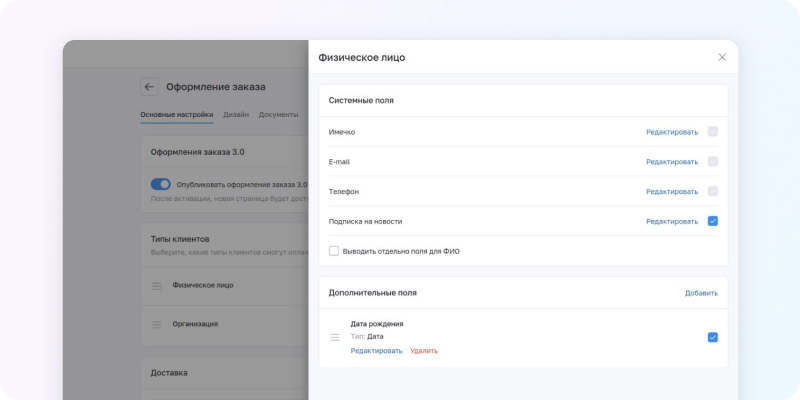Click the Имечко field checkbox
The width and height of the screenshot is (800, 400).
(x=713, y=132)
